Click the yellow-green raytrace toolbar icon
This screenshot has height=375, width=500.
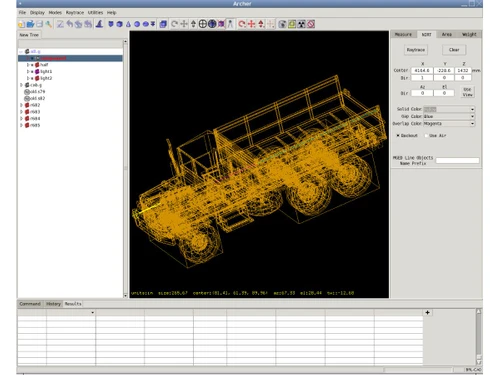(292, 24)
